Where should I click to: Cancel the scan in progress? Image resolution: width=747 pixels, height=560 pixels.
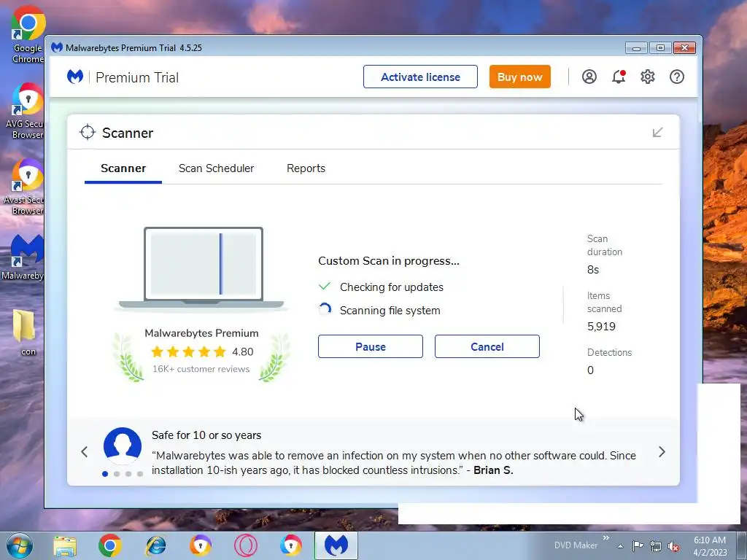pyautogui.click(x=487, y=346)
